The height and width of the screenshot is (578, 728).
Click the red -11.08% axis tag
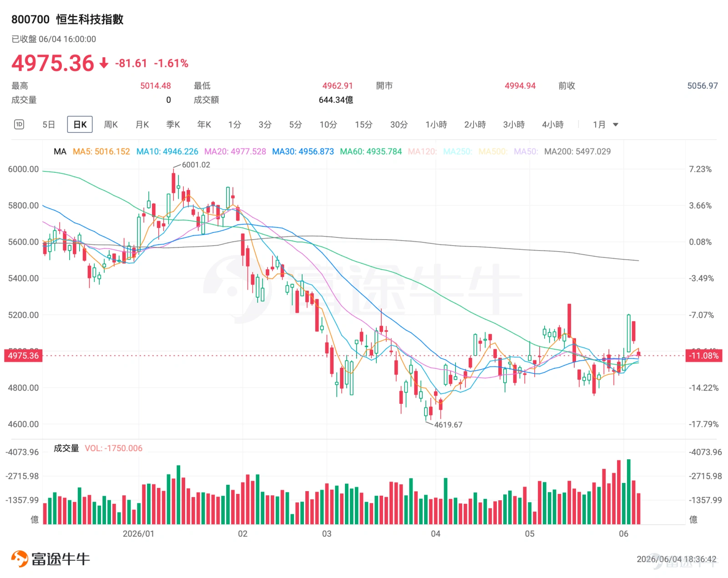704,356
